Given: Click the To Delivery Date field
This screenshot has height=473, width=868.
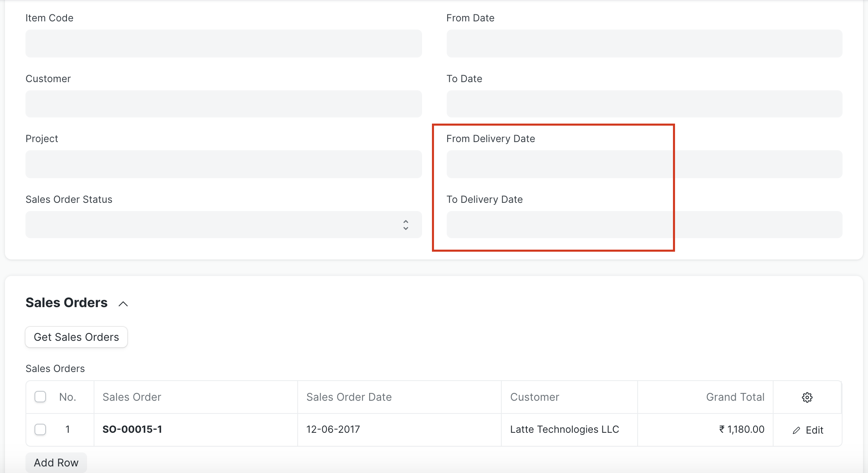Looking at the screenshot, I should (644, 225).
